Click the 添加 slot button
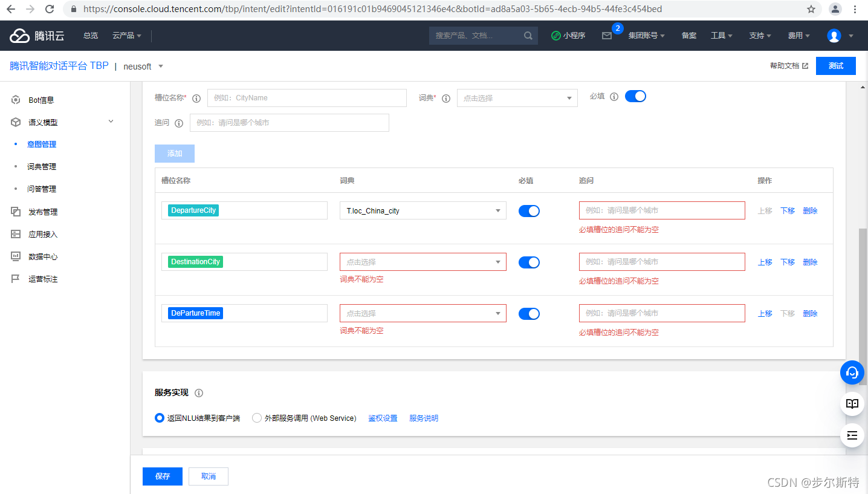The height and width of the screenshot is (494, 868). (175, 154)
